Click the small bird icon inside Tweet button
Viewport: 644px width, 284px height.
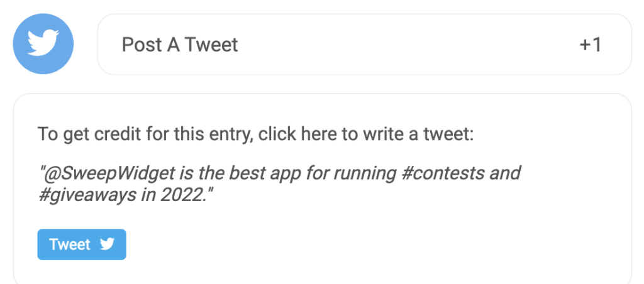107,244
